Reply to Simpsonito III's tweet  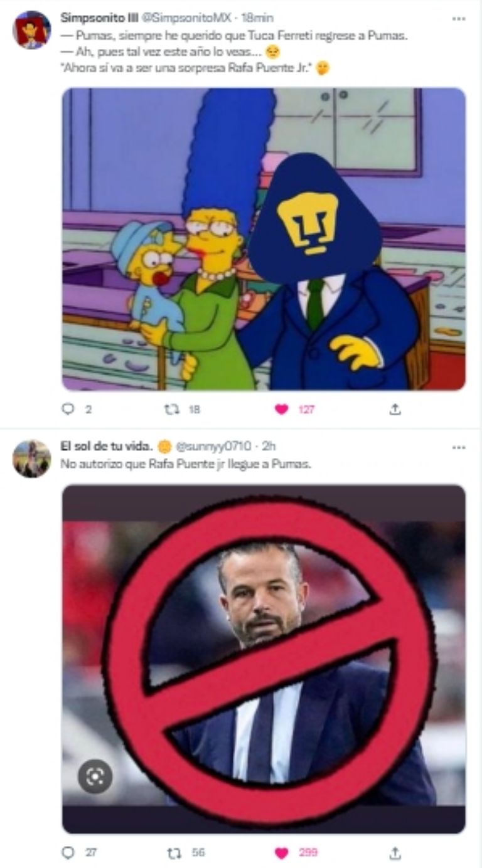pos(68,410)
